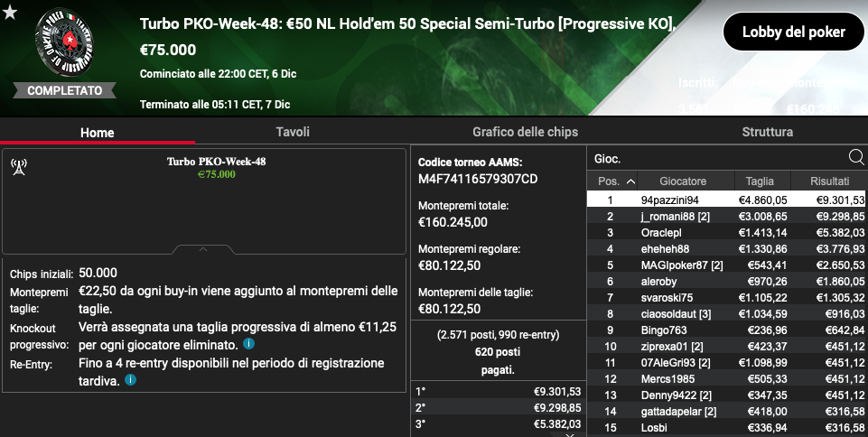This screenshot has width=868, height=437.
Task: Click the broadcast antenna icon
Action: [x=19, y=167]
